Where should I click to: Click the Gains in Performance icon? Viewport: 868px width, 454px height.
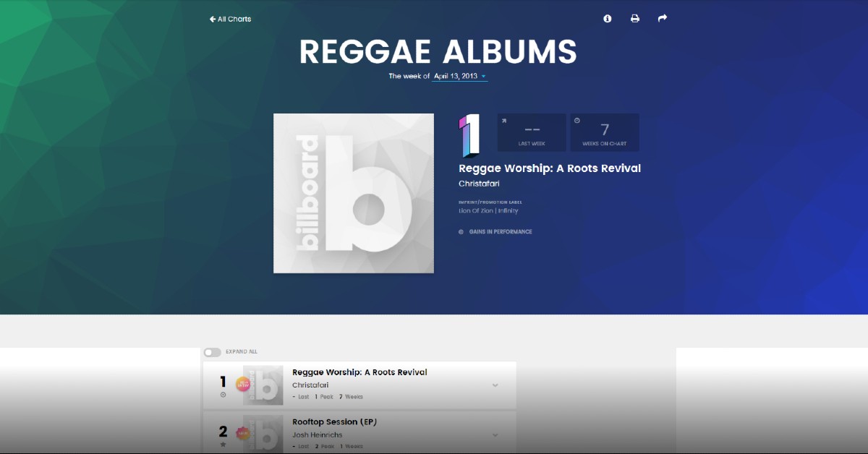tap(461, 232)
